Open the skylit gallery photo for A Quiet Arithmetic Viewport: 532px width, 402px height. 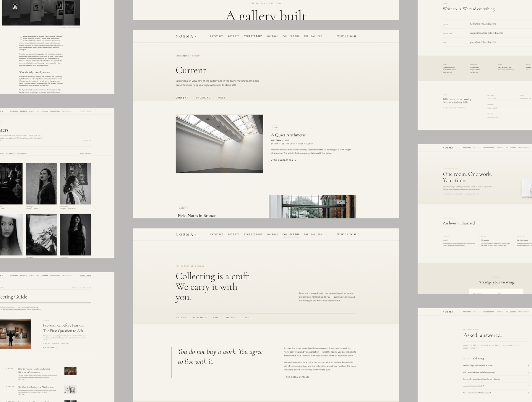(x=219, y=144)
